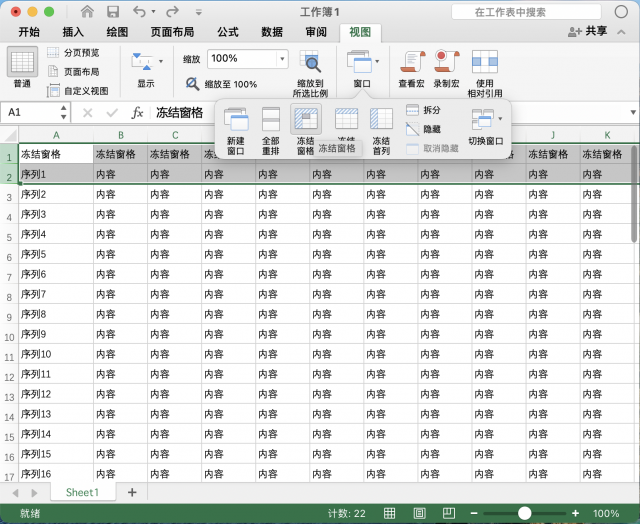Zoom in with the plus button
The width and height of the screenshot is (640, 524).
click(575, 513)
